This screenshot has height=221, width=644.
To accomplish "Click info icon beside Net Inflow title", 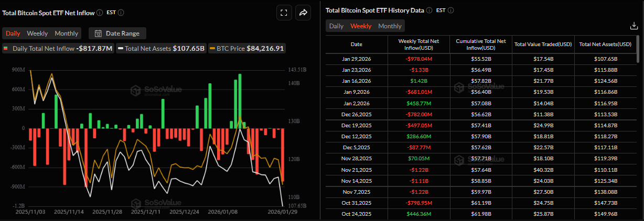I will (x=100, y=12).
